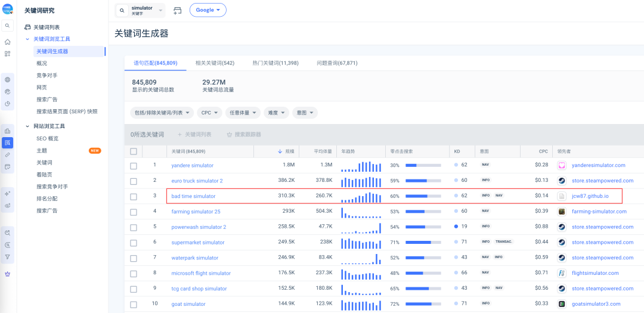This screenshot has height=313, width=644.
Task: Click the zero-click progress bar for supermarket simulator
Action: [423, 242]
